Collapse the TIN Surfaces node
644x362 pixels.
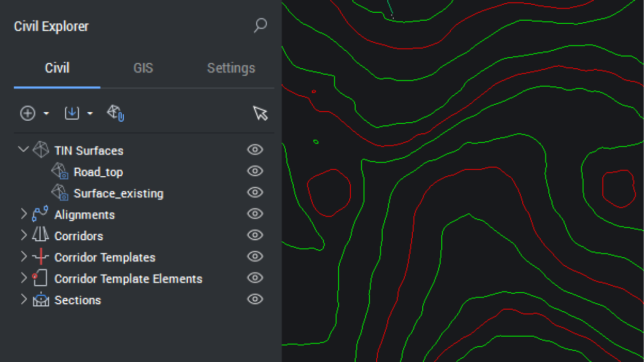coord(23,150)
